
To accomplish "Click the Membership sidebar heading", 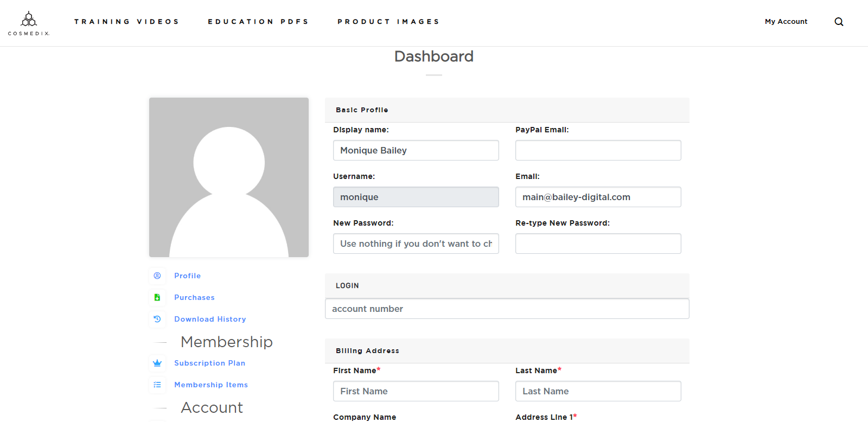I will [x=227, y=342].
